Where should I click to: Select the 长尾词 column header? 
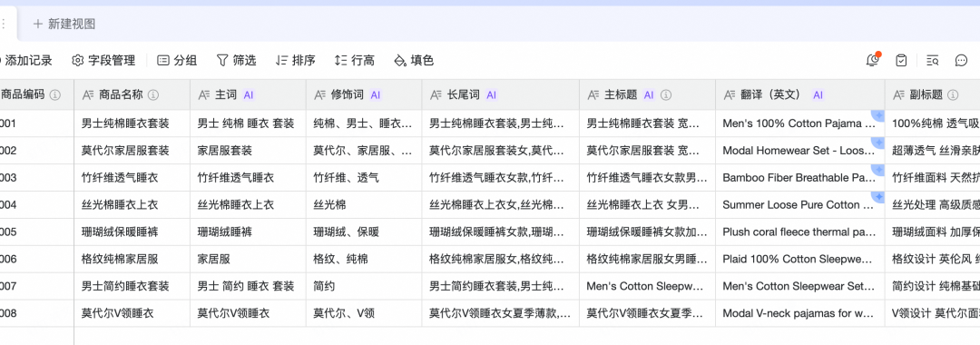501,95
